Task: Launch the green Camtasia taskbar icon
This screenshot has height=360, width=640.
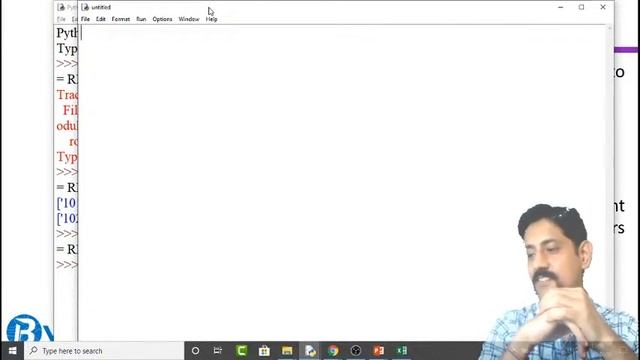Action: [x=242, y=351]
